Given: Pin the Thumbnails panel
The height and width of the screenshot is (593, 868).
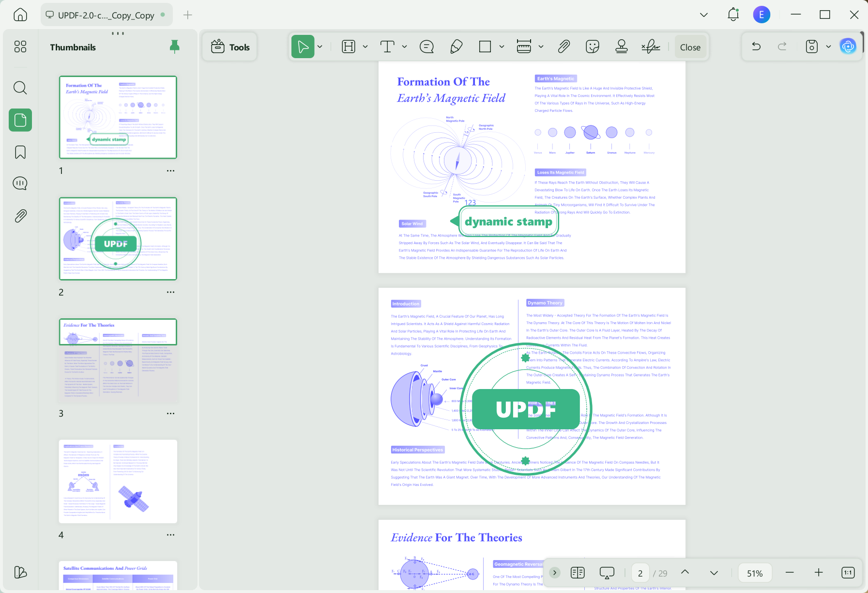Looking at the screenshot, I should coord(175,47).
